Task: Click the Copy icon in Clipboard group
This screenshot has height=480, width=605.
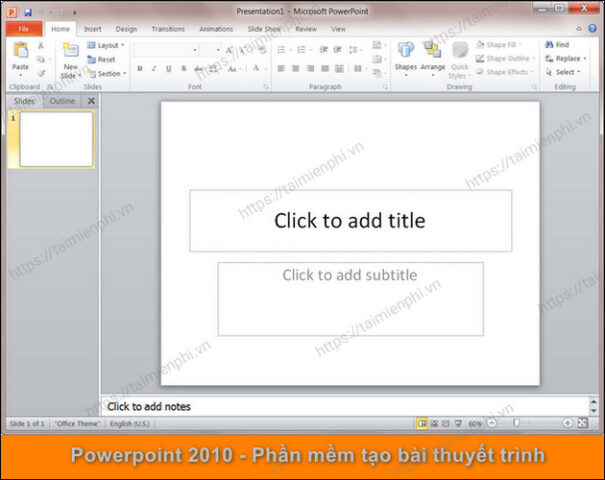Action: pos(41,59)
